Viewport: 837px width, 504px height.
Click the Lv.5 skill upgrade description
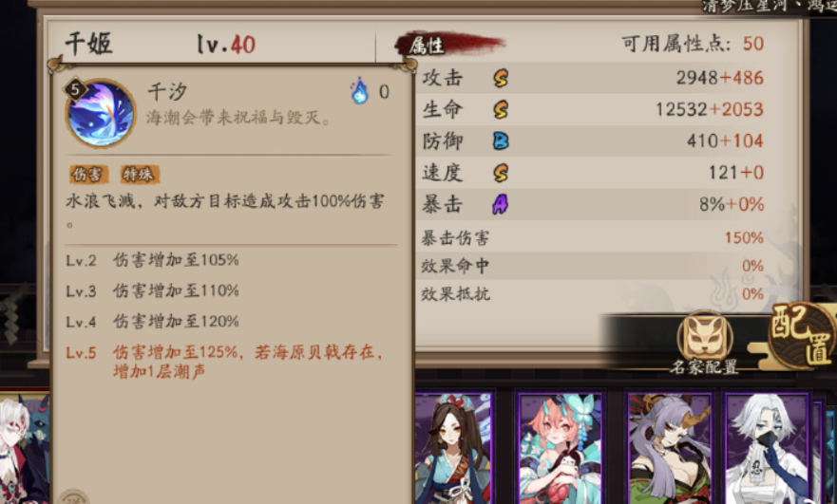click(x=224, y=361)
